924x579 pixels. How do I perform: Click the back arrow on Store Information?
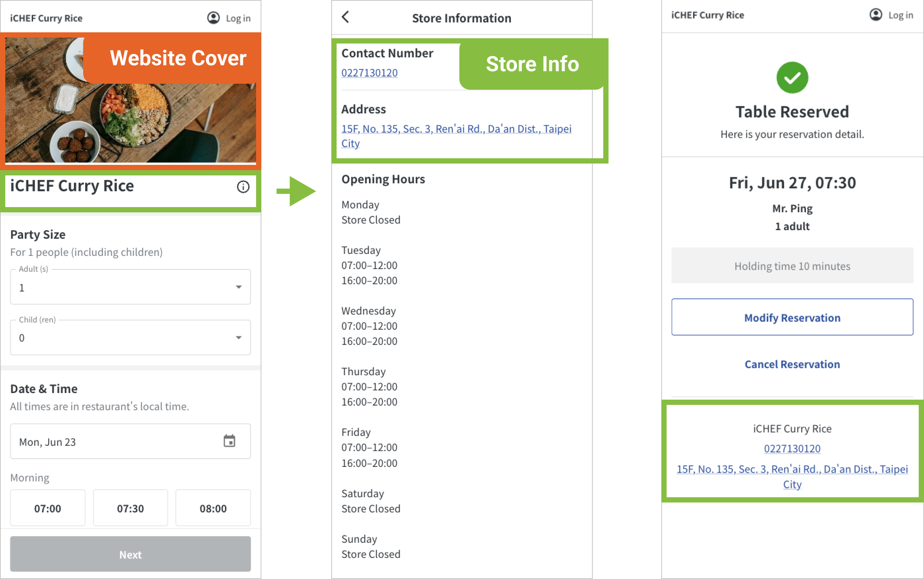[345, 17]
